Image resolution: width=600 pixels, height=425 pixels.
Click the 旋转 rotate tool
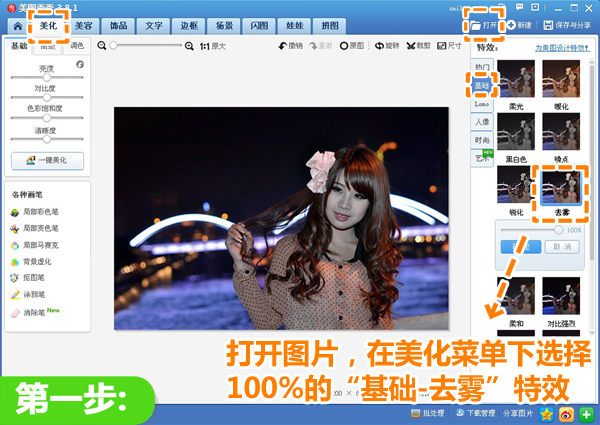[x=387, y=46]
